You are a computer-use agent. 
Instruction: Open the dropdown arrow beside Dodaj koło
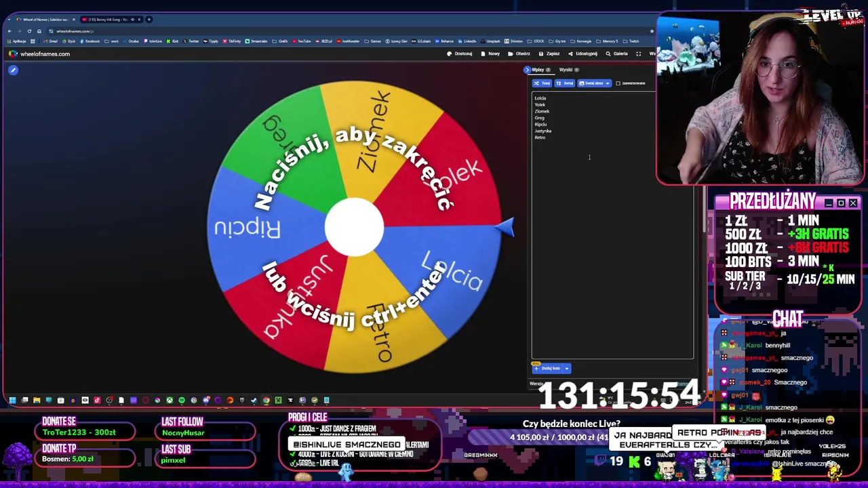tap(566, 368)
